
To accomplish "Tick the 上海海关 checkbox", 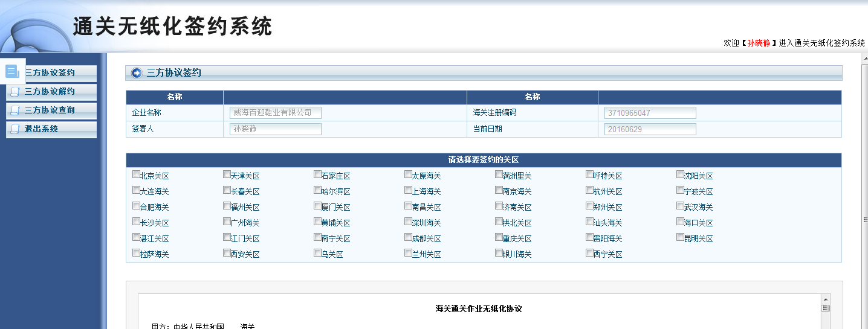I will coord(408,190).
